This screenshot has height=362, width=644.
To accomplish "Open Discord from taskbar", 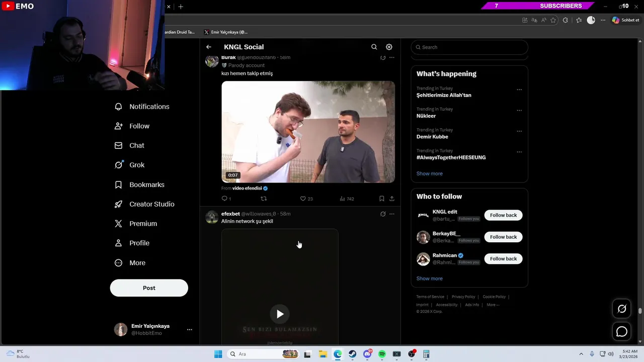I will [x=367, y=354].
